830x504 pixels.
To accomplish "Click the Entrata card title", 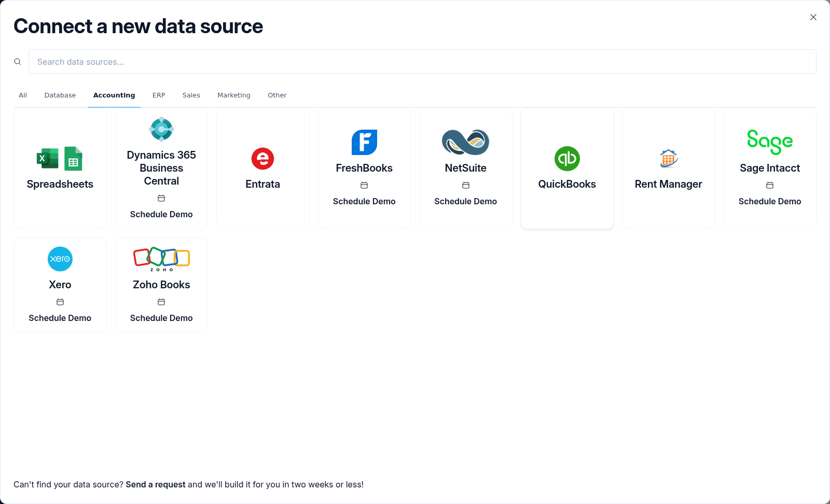I will click(x=262, y=184).
